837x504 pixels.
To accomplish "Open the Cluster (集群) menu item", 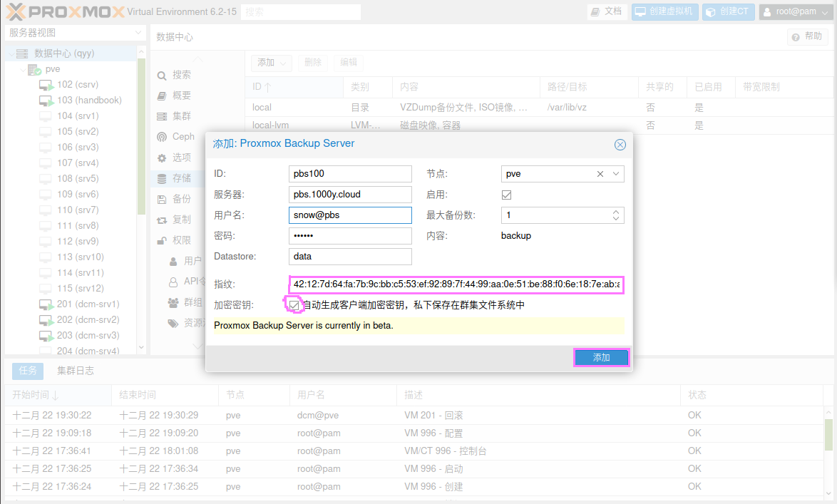I will click(x=179, y=116).
